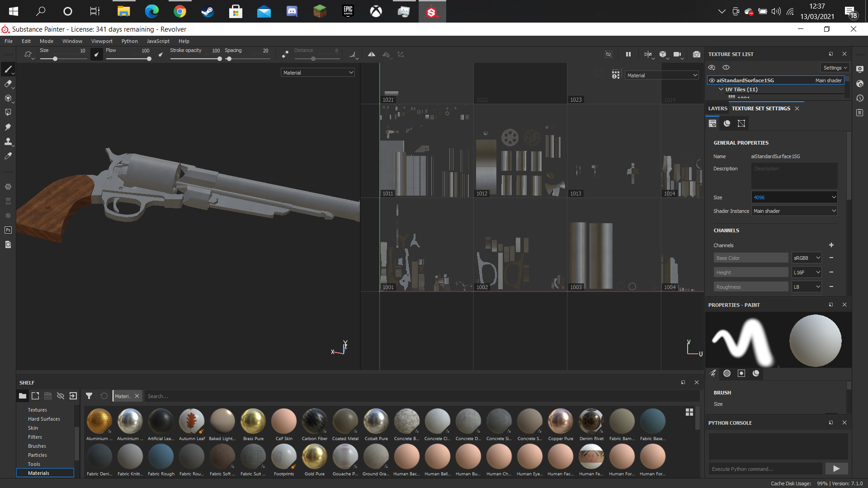Screen dimensions: 868x488
Task: Select the Projection tool
Action: click(x=8, y=98)
